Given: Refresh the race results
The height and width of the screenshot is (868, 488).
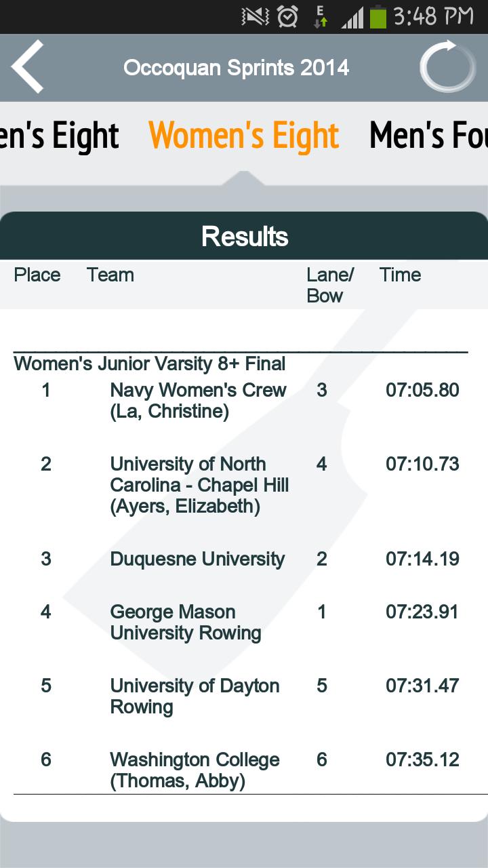Looking at the screenshot, I should 447,67.
